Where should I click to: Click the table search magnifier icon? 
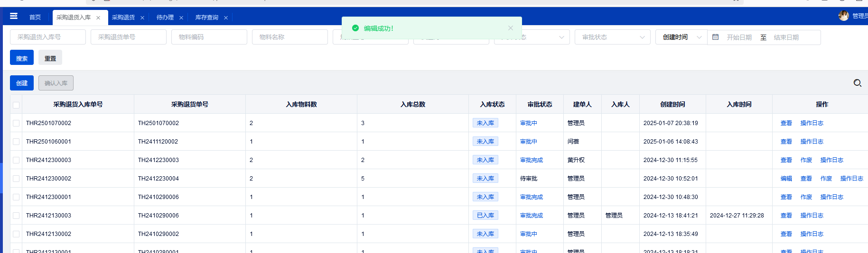click(x=857, y=83)
